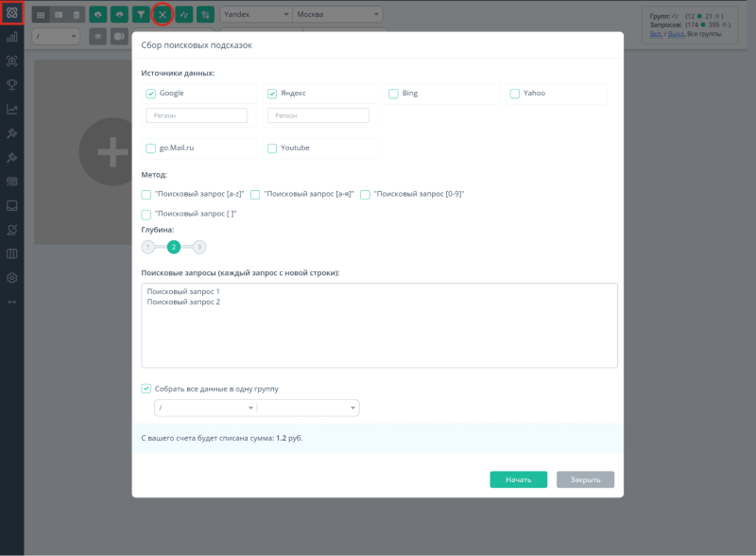
Task: Tick the "Поисковый запрос [a-z]" method checkbox
Action: [x=146, y=194]
